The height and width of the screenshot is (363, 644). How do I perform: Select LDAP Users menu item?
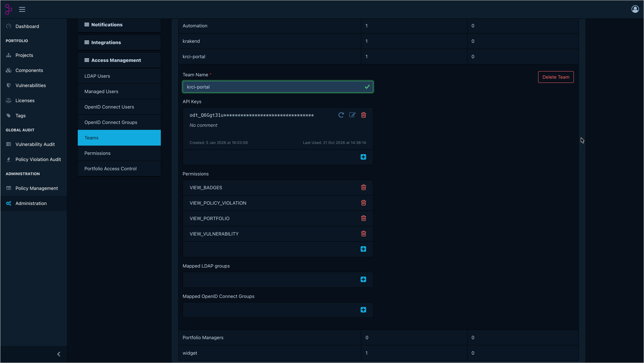[119, 76]
